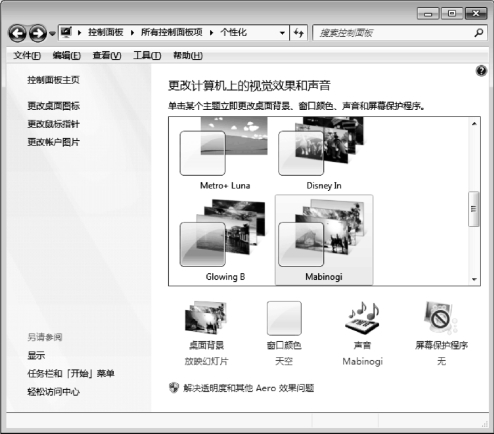Select the Glowing B theme

pyautogui.click(x=224, y=240)
